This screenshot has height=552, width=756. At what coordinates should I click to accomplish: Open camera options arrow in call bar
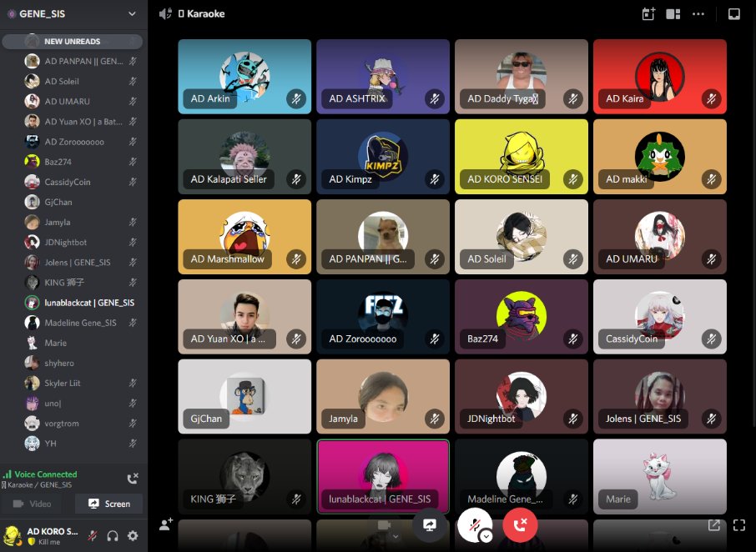click(396, 536)
